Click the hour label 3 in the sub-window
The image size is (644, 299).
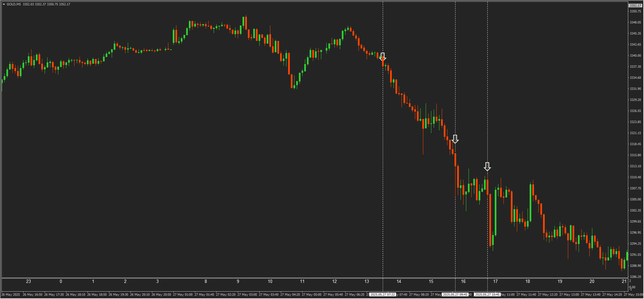click(x=157, y=282)
